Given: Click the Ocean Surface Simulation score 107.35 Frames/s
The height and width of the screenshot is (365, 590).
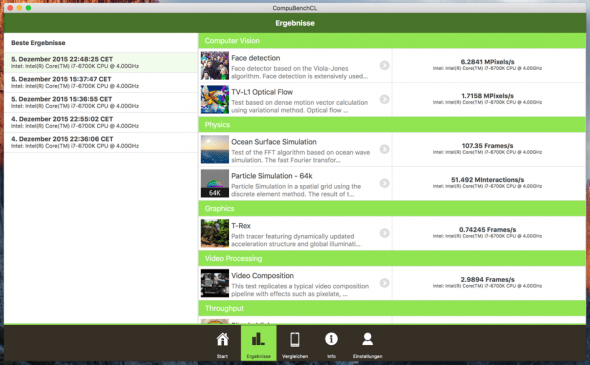Looking at the screenshot, I should (x=487, y=146).
